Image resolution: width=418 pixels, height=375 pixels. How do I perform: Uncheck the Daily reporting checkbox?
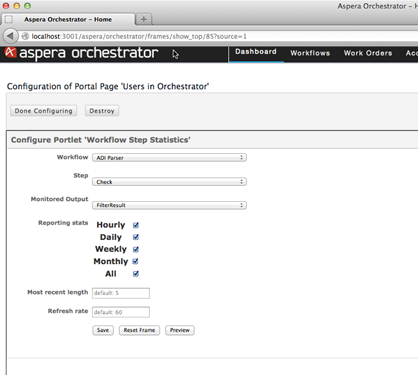[136, 237]
